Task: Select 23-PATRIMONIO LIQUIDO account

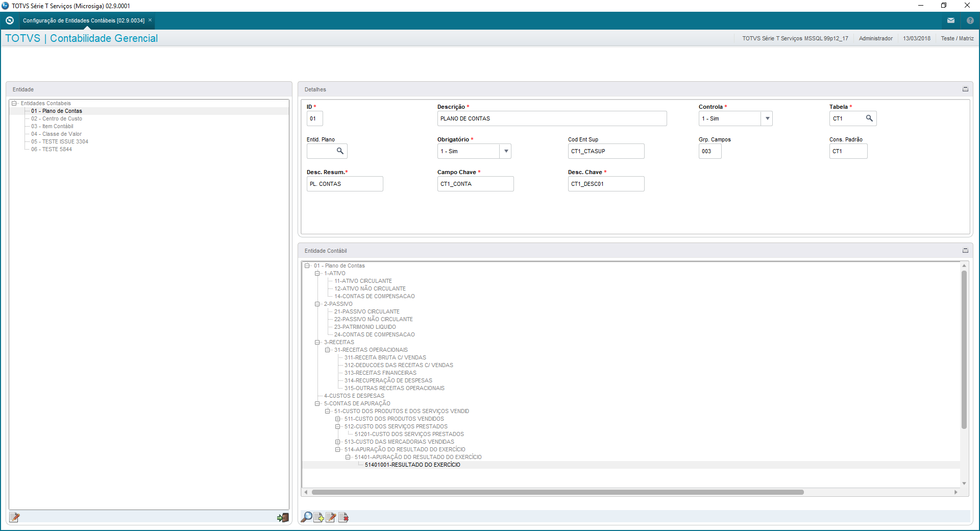Action: pyautogui.click(x=365, y=327)
